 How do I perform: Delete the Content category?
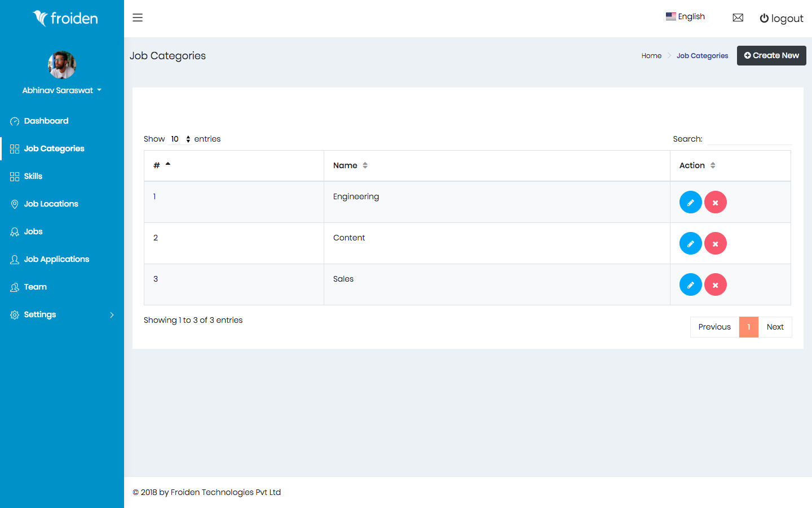click(715, 243)
